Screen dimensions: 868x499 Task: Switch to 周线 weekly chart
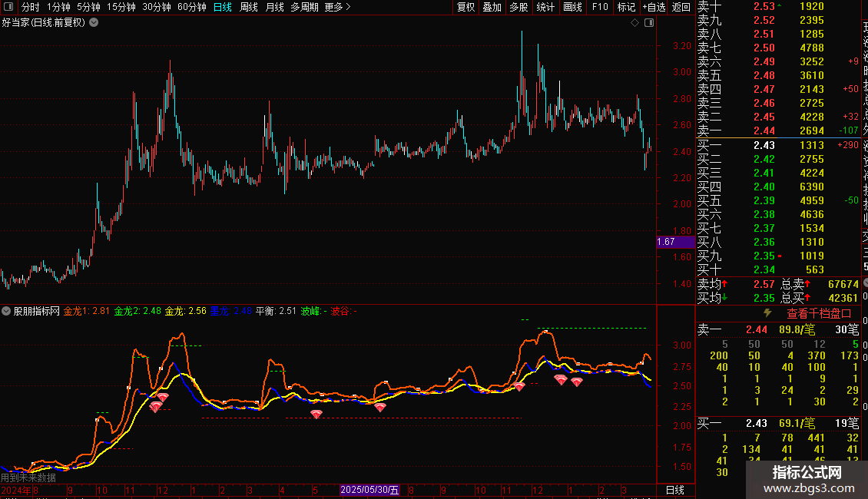[249, 7]
